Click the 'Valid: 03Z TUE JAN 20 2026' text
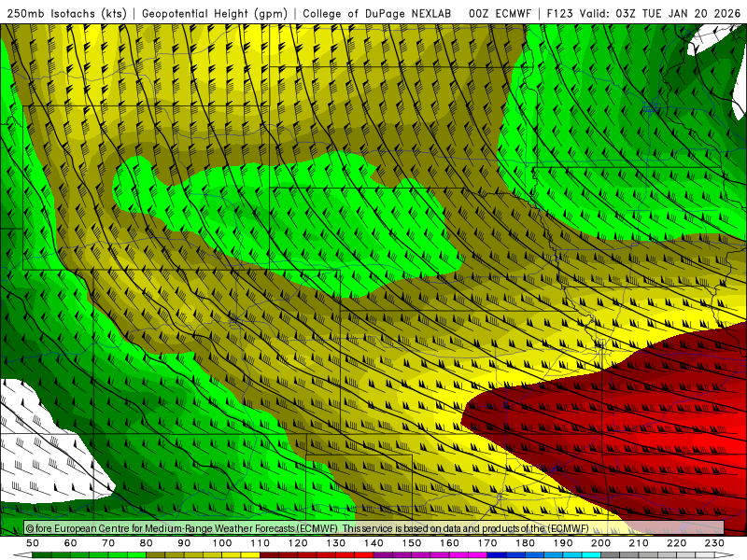747x560 pixels. coord(661,14)
